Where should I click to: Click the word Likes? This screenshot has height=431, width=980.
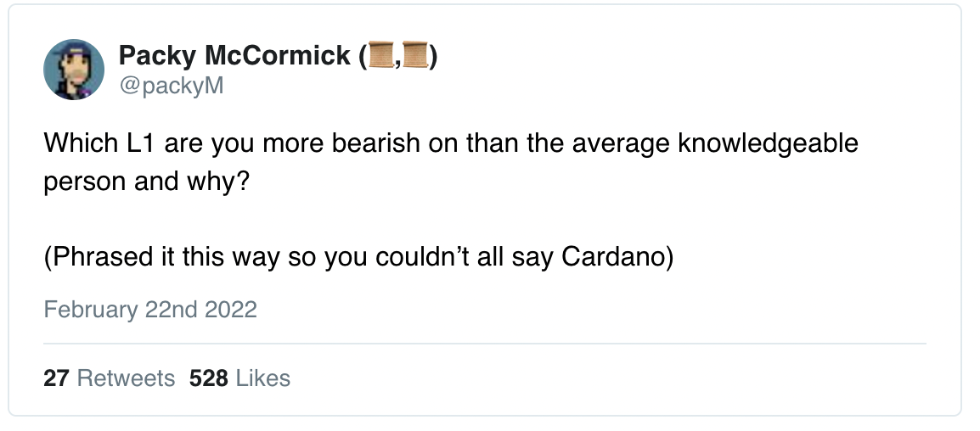click(263, 378)
